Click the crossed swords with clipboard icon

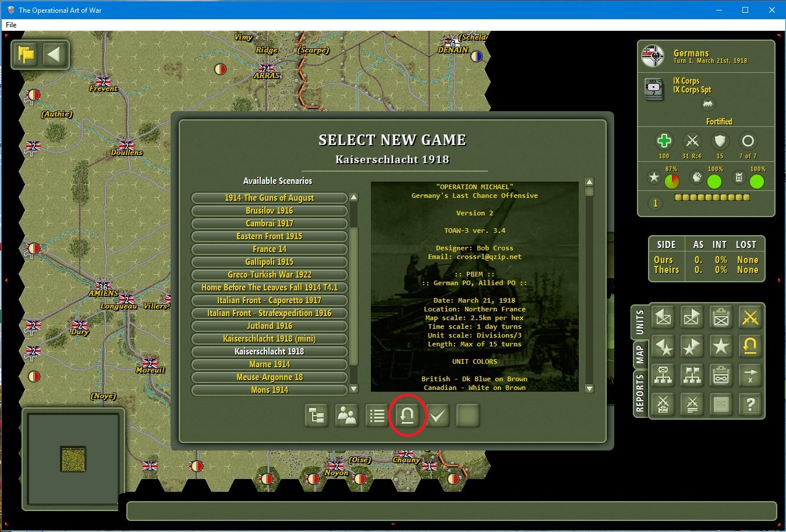coord(663,405)
